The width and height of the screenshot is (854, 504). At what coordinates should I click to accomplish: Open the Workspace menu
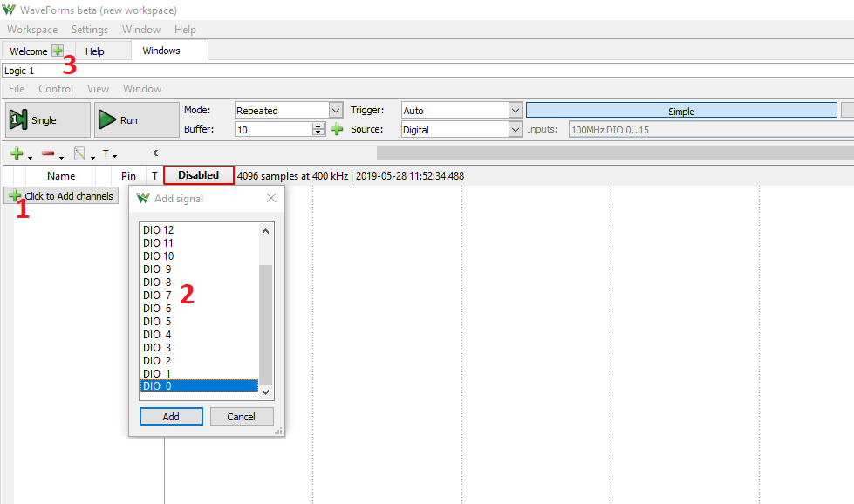(32, 30)
